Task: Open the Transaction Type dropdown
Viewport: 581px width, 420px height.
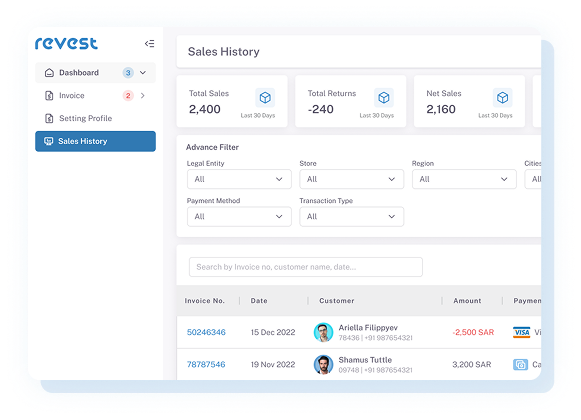Action: [x=351, y=216]
